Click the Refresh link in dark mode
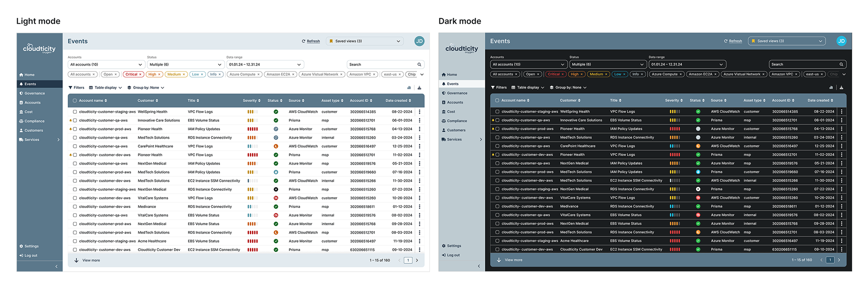 tap(733, 41)
